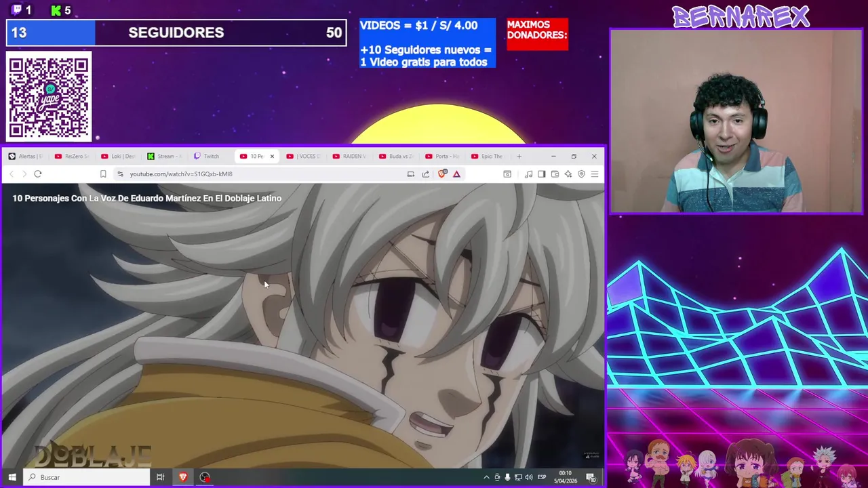Open the Brave playlist music icon
This screenshot has width=868, height=488.
click(528, 174)
